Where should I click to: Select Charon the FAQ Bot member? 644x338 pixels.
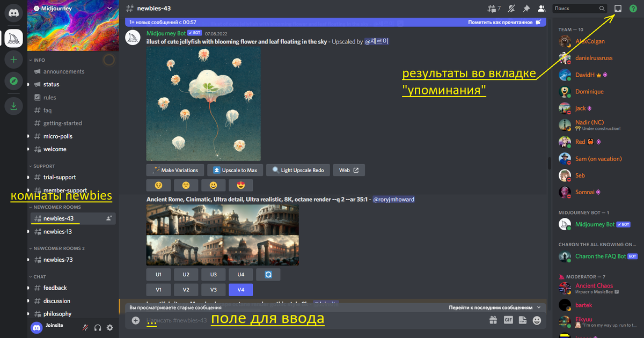coord(597,256)
